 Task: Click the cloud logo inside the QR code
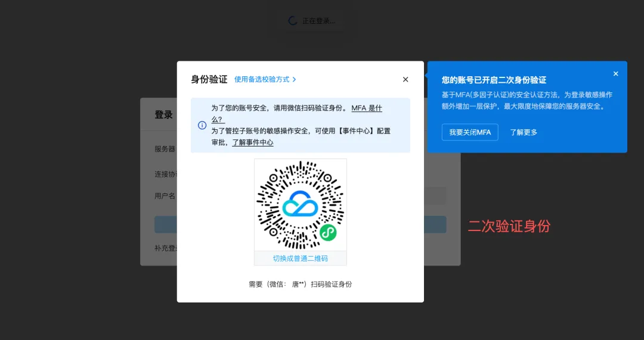pyautogui.click(x=300, y=204)
